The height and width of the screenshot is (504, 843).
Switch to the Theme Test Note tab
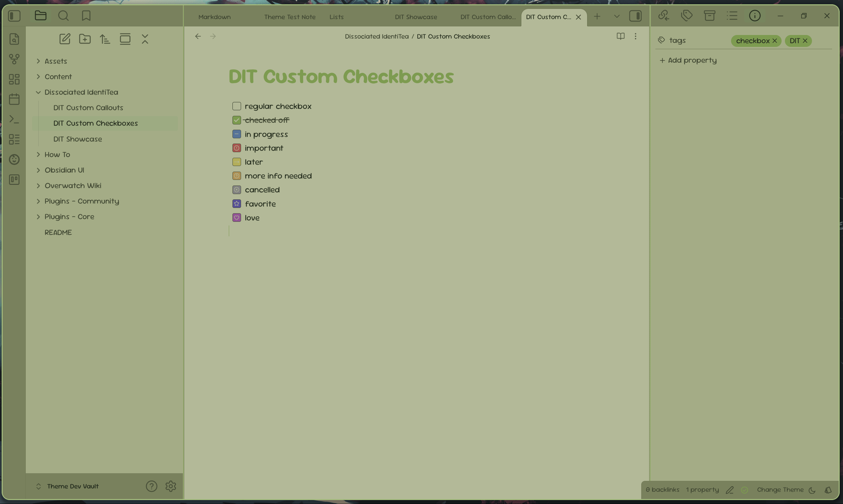tap(290, 17)
